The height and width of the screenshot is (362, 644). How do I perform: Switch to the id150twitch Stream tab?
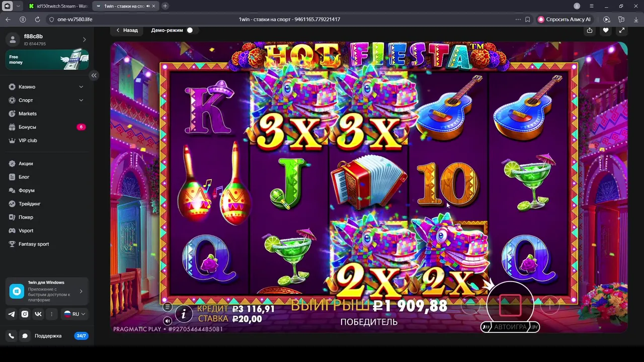click(59, 6)
